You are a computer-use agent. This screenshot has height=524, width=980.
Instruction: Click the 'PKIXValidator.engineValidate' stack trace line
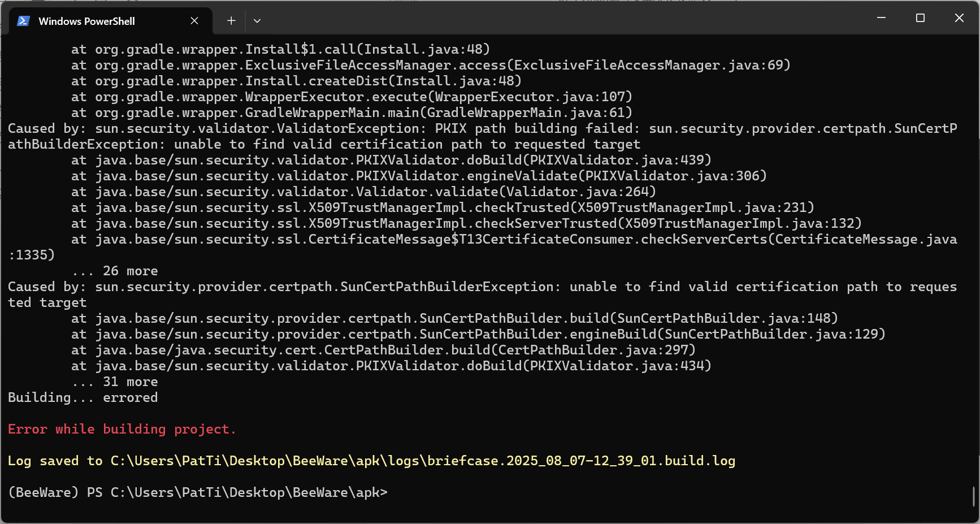pyautogui.click(x=419, y=176)
